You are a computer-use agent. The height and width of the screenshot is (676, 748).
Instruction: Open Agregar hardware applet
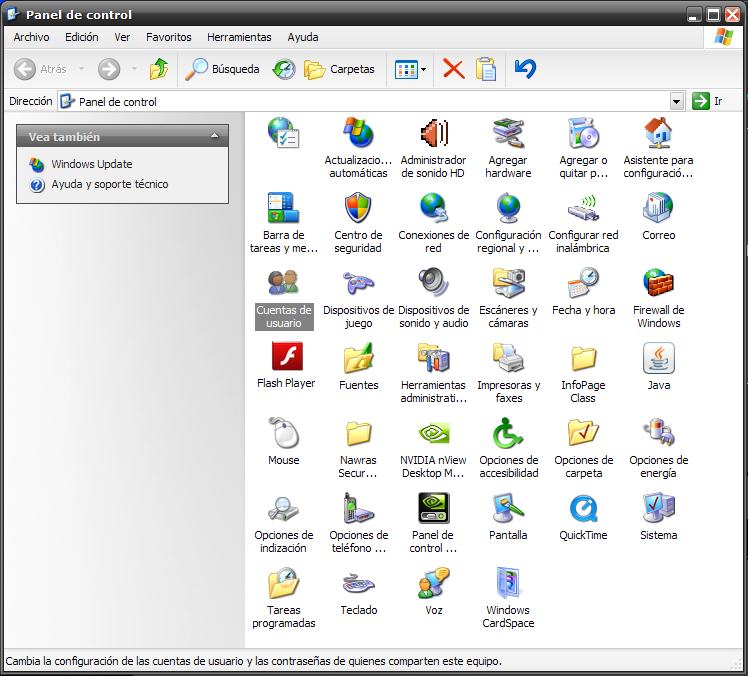tap(508, 133)
